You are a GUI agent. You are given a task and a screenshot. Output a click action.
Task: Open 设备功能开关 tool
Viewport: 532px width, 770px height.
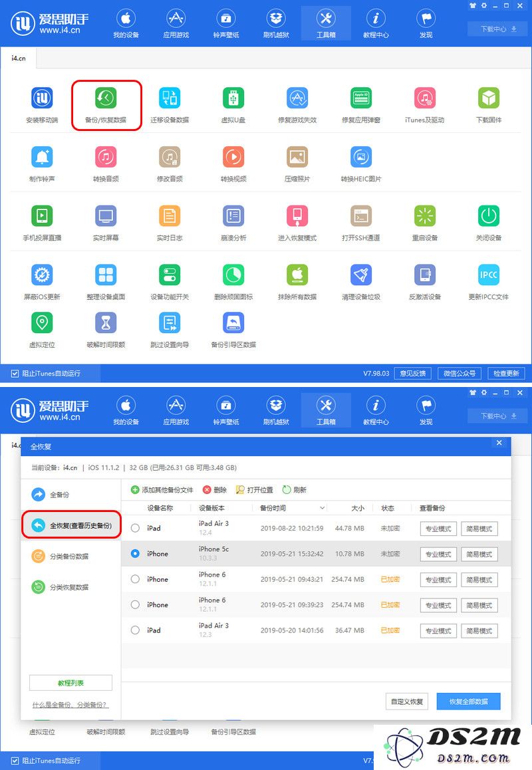point(170,275)
